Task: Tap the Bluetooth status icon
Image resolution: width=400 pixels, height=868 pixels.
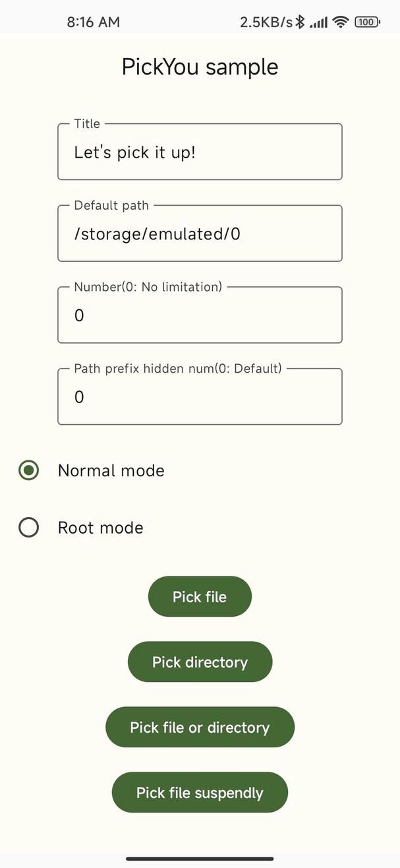Action: [300, 22]
